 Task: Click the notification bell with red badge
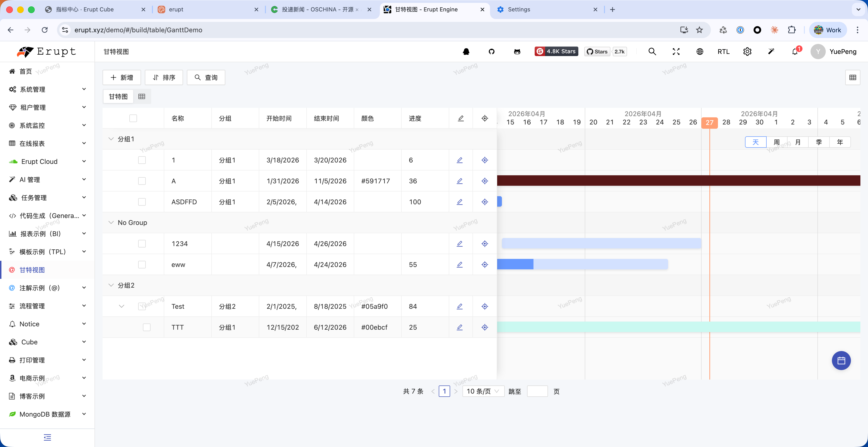[x=795, y=52]
